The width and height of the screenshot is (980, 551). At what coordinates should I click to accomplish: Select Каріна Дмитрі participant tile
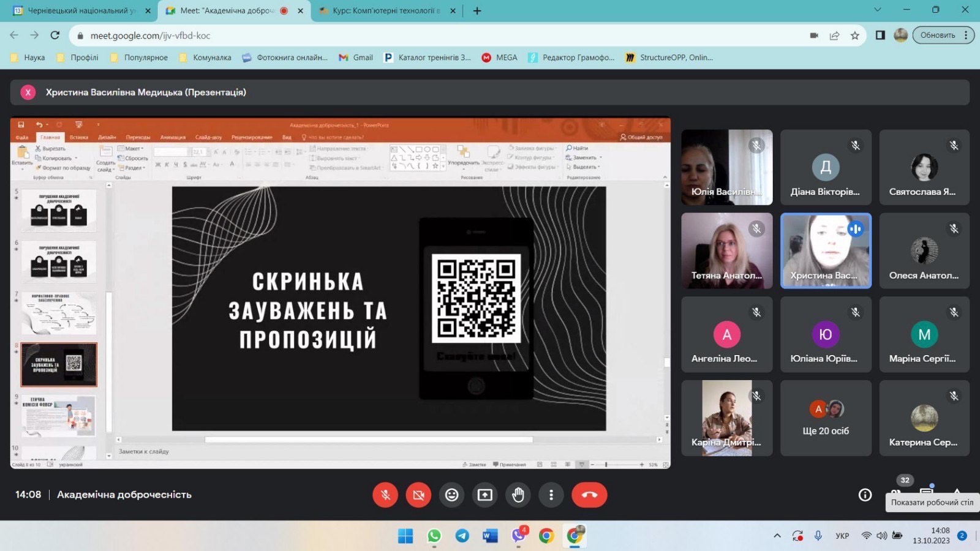coord(727,418)
